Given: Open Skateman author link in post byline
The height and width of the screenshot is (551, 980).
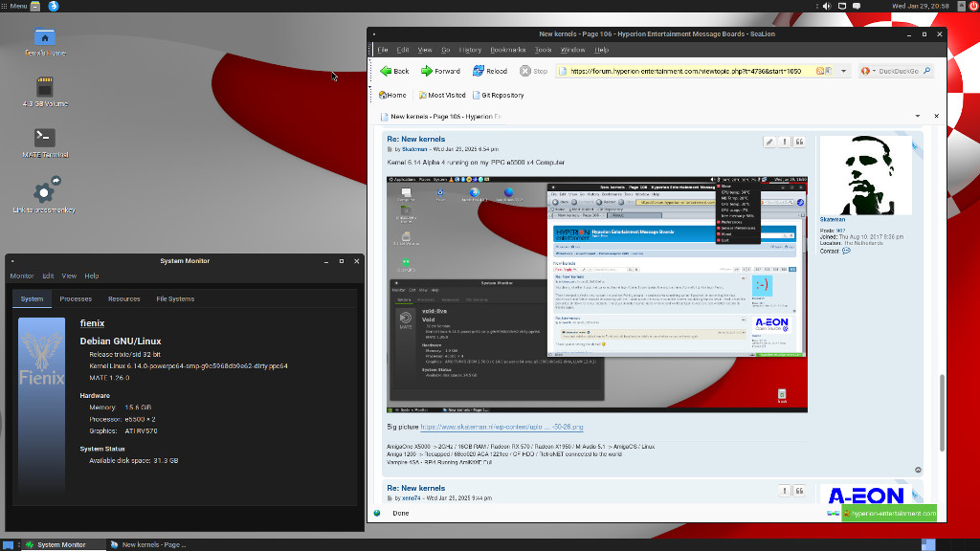Looking at the screenshot, I should (414, 149).
